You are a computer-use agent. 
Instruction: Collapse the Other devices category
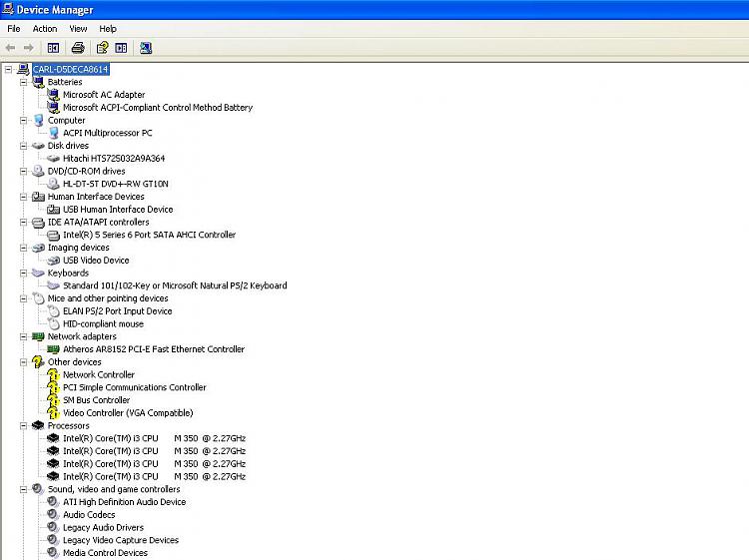coord(23,362)
